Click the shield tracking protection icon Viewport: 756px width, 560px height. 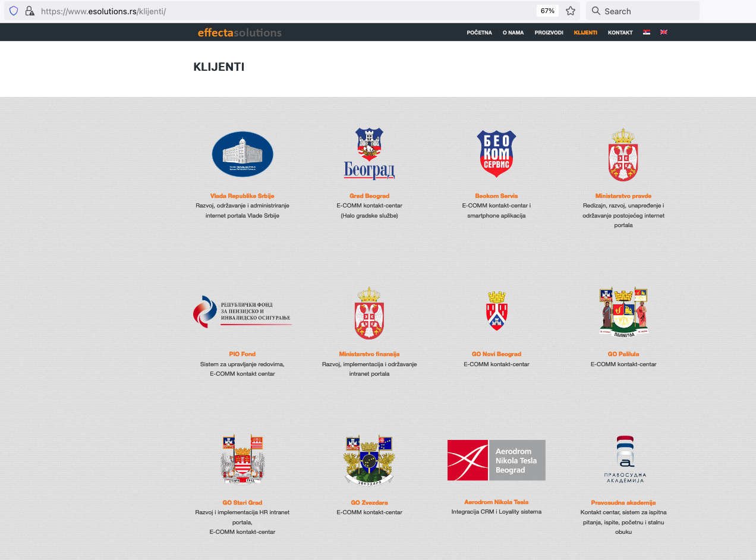[14, 11]
